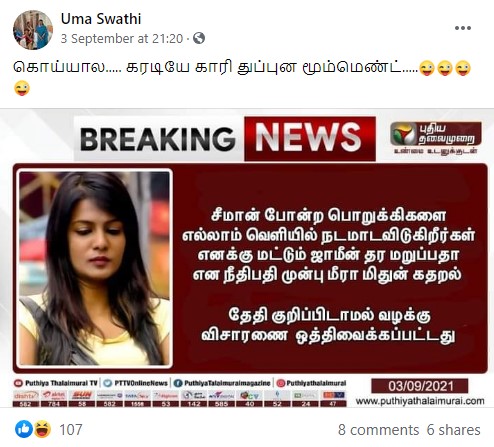Viewport: 494px width, 447px height.
Task: View the 107 reactions count
Action: click(71, 429)
